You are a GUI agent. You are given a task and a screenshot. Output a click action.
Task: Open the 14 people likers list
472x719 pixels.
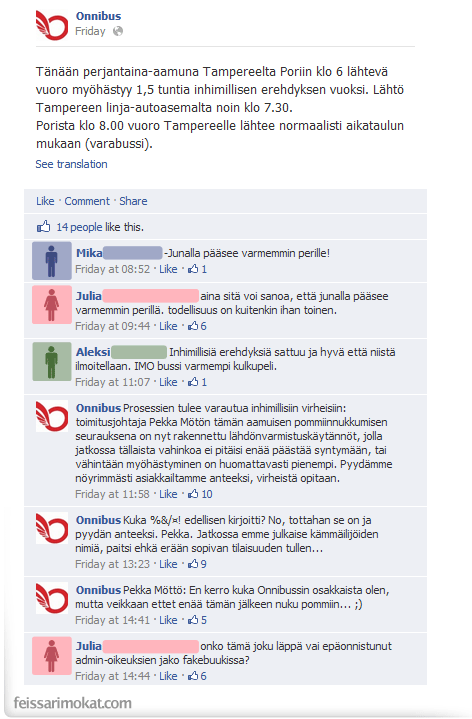click(x=79, y=227)
